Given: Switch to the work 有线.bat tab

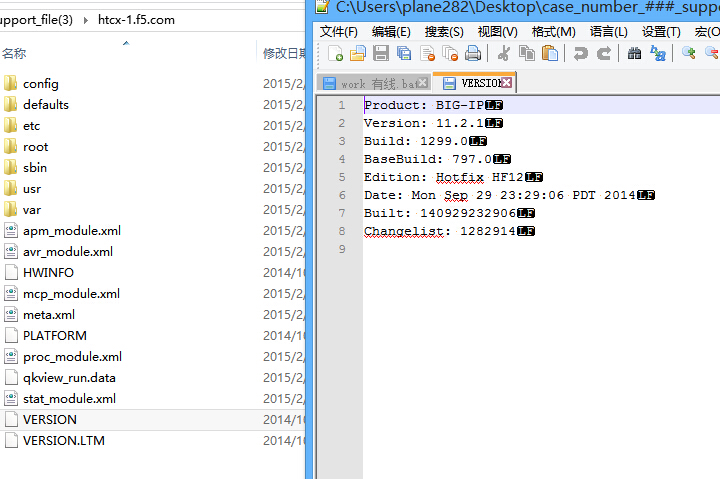Looking at the screenshot, I should click(x=374, y=84).
